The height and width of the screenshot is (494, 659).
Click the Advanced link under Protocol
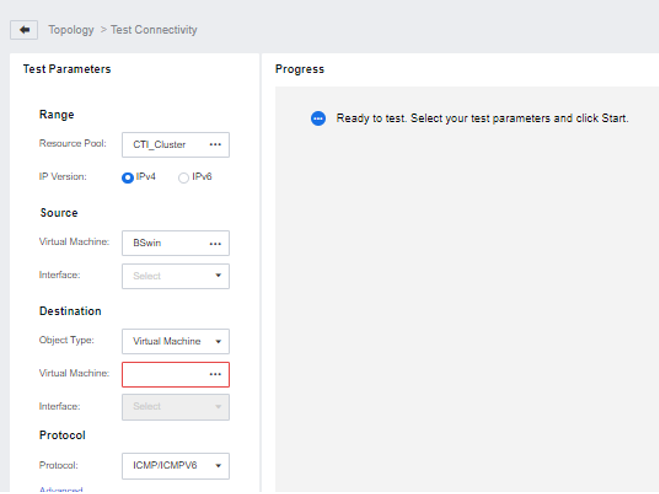[x=61, y=490]
